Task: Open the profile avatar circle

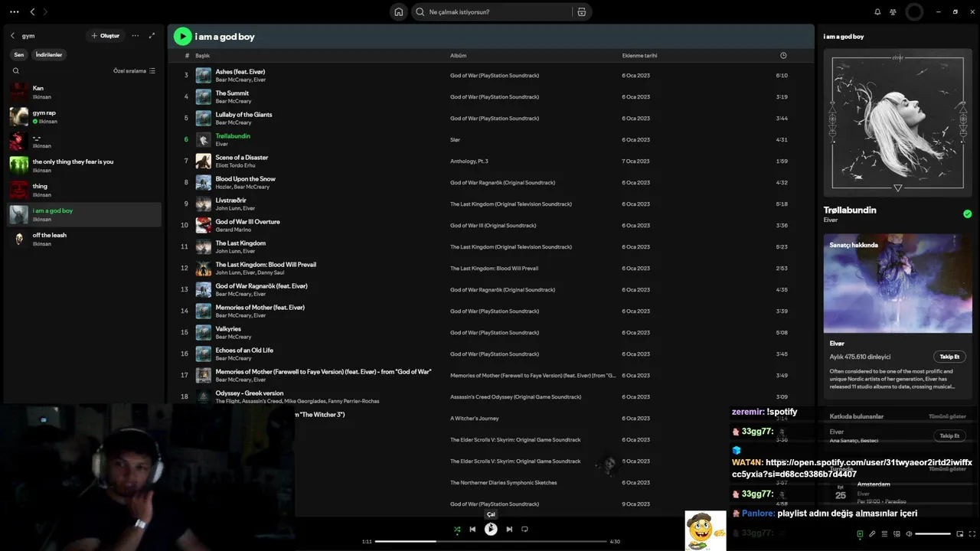Action: pos(914,11)
